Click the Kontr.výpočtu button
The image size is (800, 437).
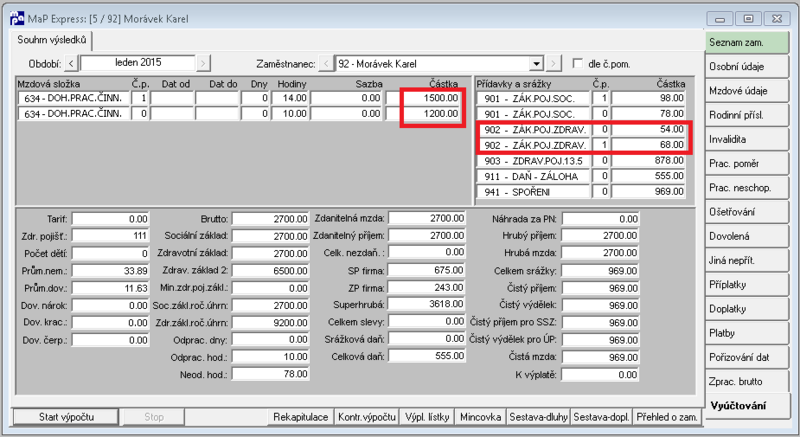tap(367, 417)
